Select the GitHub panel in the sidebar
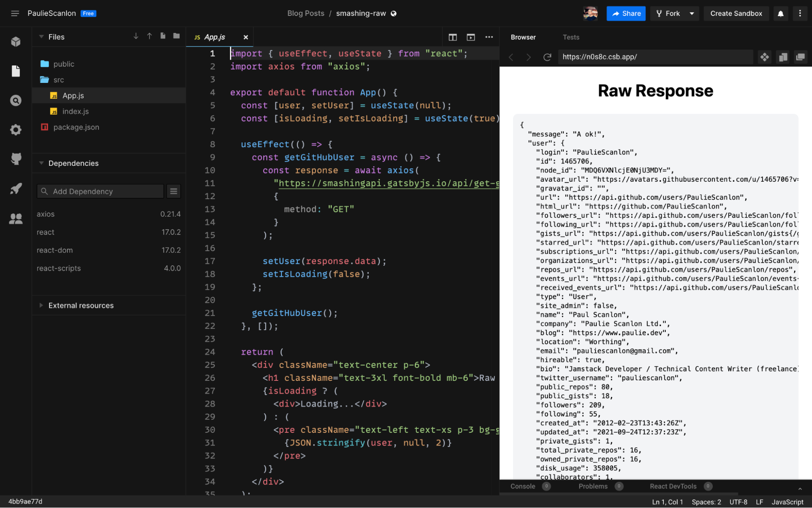Screen dimensions: 812x508 pos(15,158)
